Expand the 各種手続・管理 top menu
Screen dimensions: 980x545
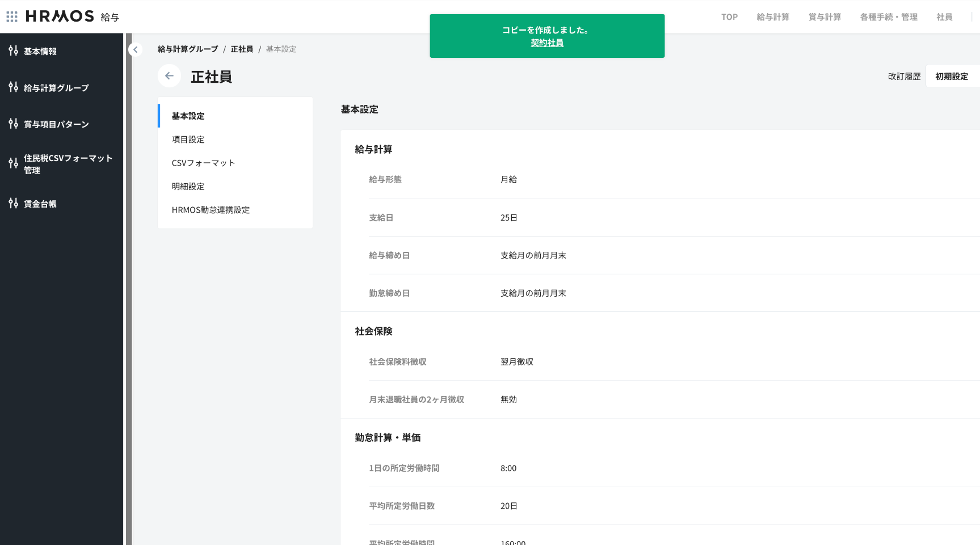point(889,17)
